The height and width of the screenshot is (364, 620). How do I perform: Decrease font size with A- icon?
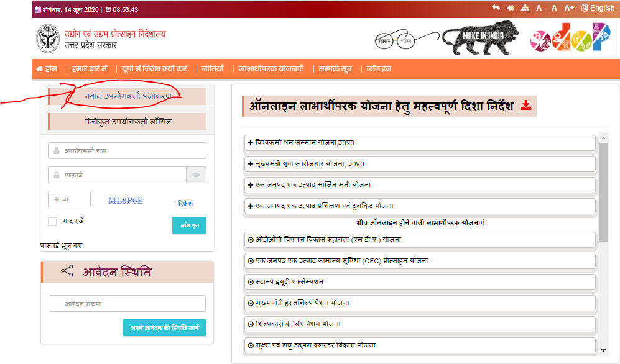tap(540, 8)
